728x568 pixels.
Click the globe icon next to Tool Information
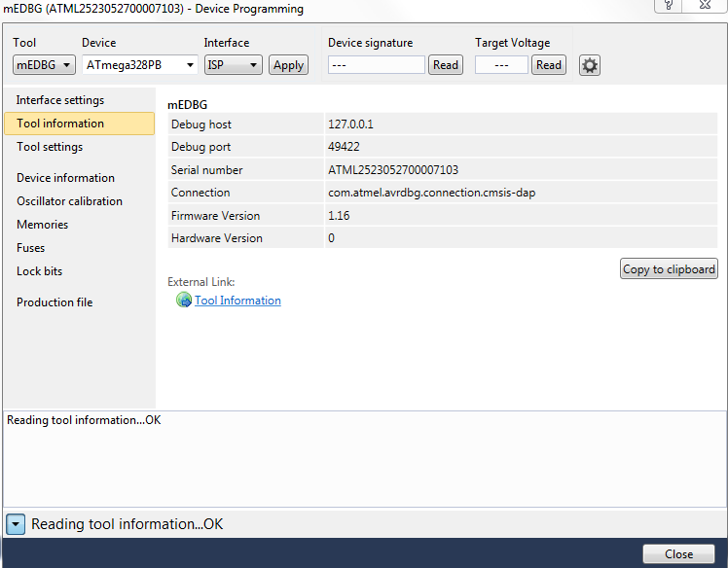[x=184, y=300]
